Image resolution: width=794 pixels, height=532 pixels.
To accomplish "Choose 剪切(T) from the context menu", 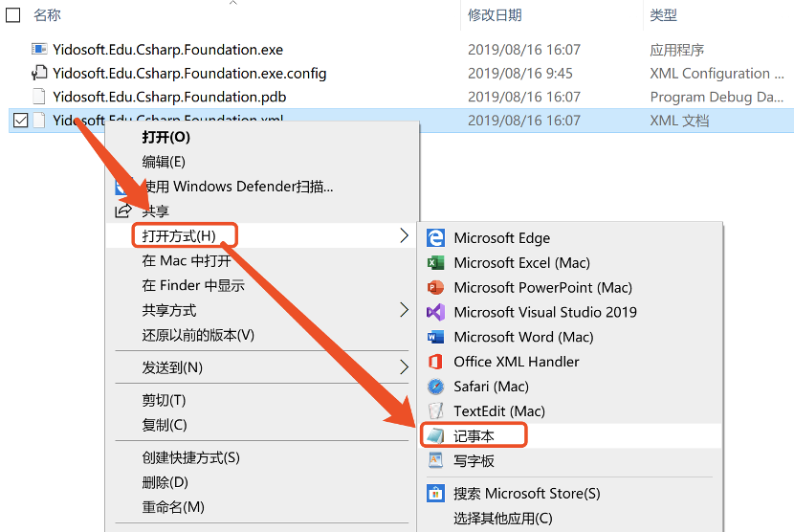I will [x=165, y=400].
